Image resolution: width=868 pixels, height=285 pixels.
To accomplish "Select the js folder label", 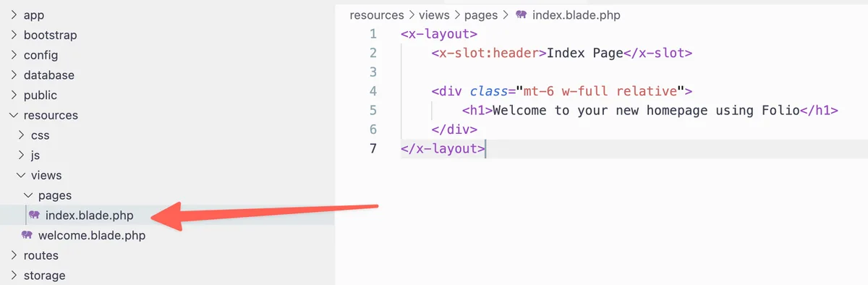I will pos(35,155).
